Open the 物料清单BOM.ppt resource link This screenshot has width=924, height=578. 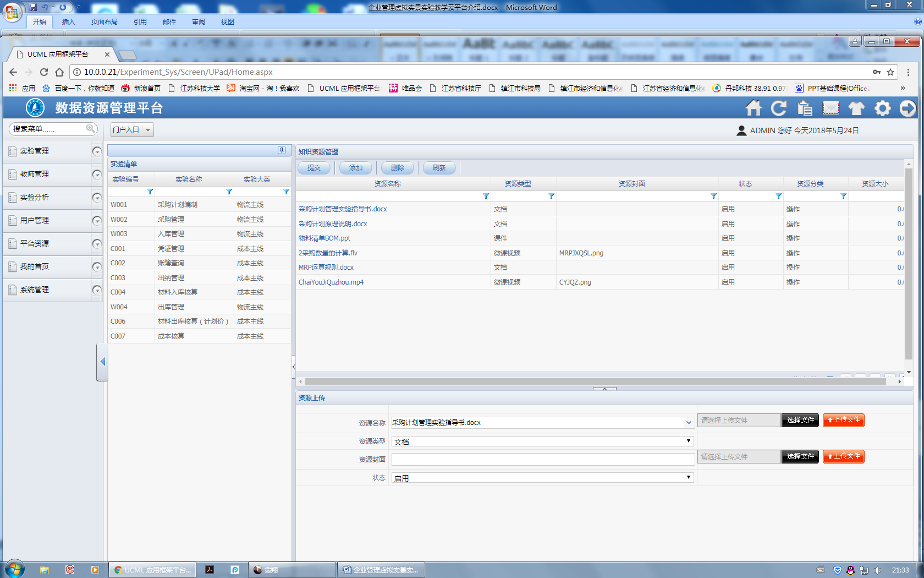pos(324,238)
